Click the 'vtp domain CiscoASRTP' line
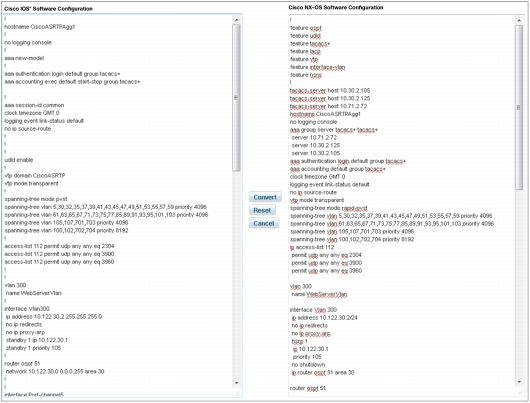This screenshot has width=530, height=403. pos(35,175)
